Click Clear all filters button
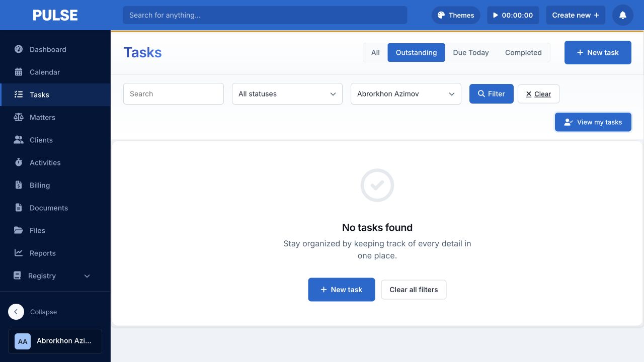The width and height of the screenshot is (644, 362). point(414,290)
